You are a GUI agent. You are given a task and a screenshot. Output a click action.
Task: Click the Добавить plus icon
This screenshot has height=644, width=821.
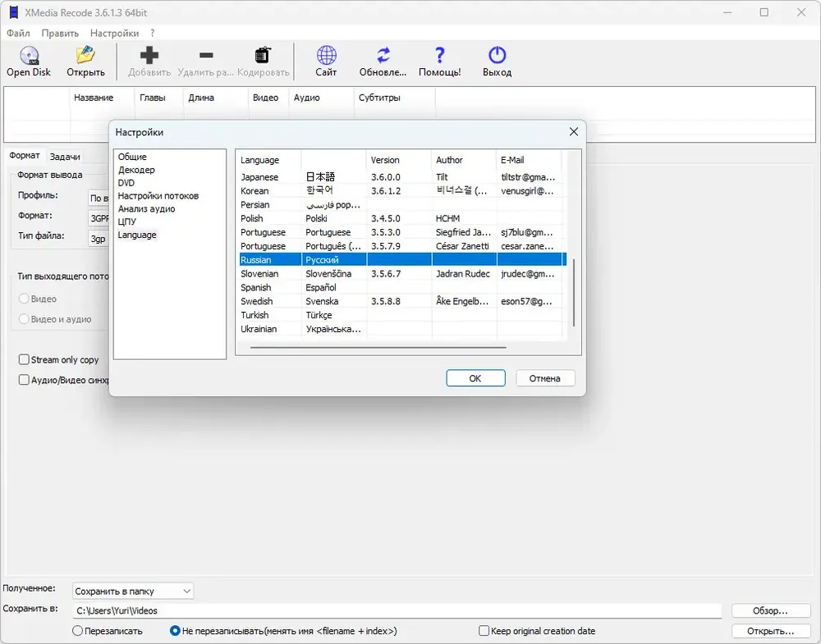click(x=149, y=55)
